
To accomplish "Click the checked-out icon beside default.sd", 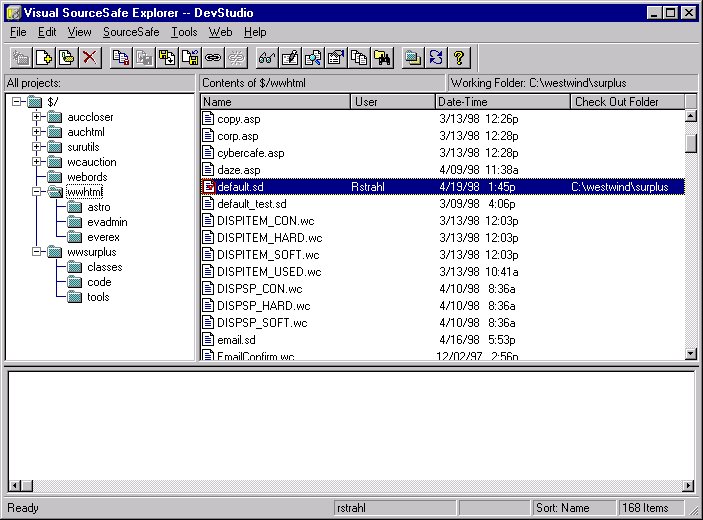I will 208,186.
